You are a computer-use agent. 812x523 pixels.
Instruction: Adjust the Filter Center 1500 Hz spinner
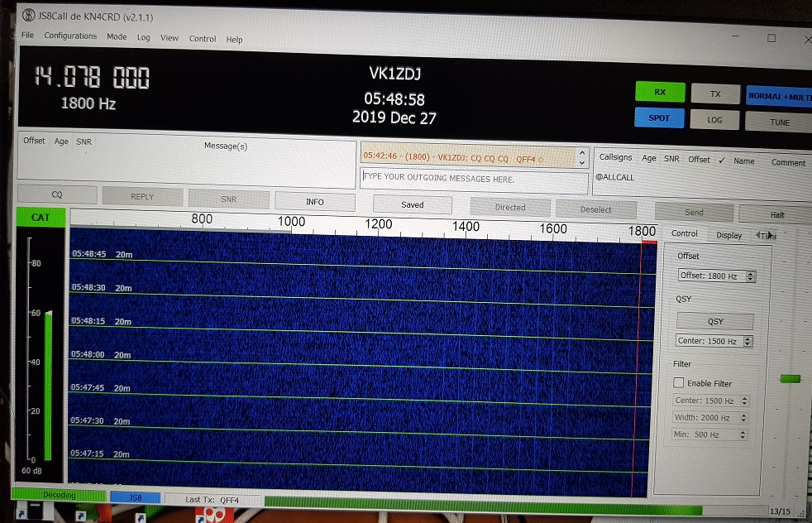pyautogui.click(x=711, y=401)
